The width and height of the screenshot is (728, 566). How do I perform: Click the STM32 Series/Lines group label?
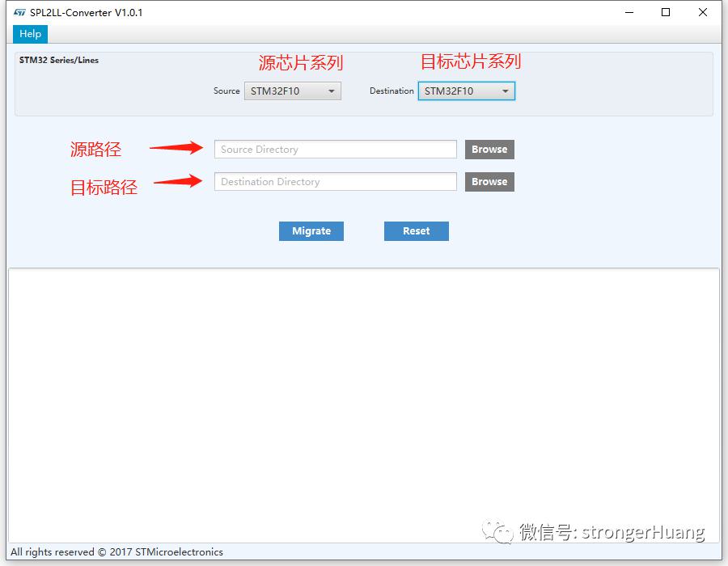point(59,61)
